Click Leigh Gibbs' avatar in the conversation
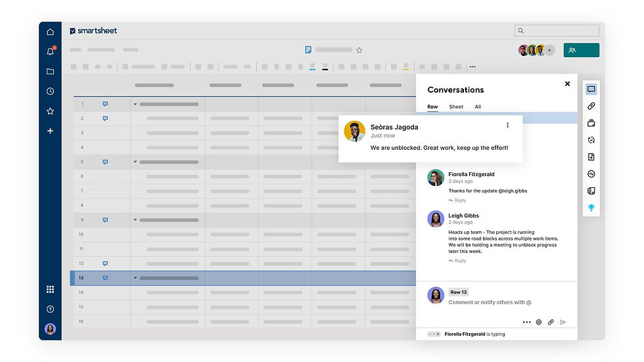The width and height of the screenshot is (644, 362). [435, 219]
